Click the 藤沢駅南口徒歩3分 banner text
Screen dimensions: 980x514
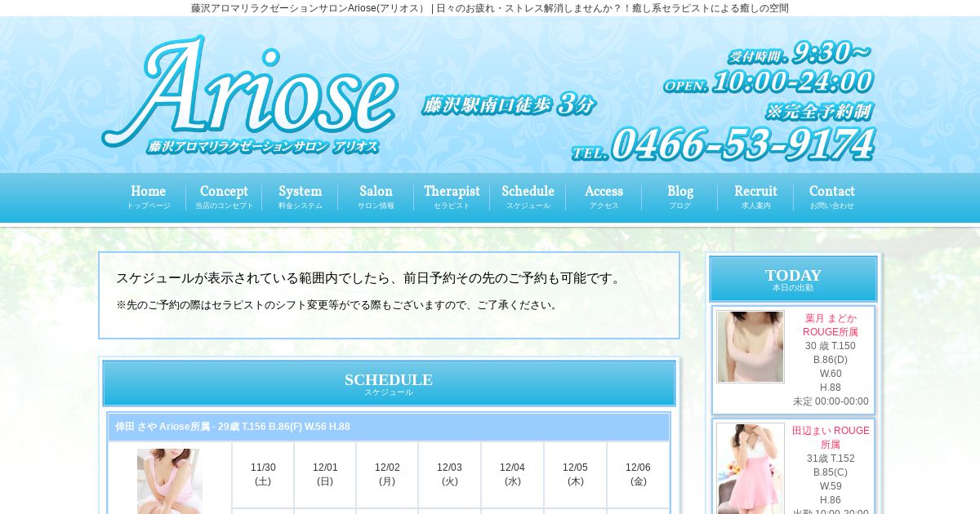[508, 104]
